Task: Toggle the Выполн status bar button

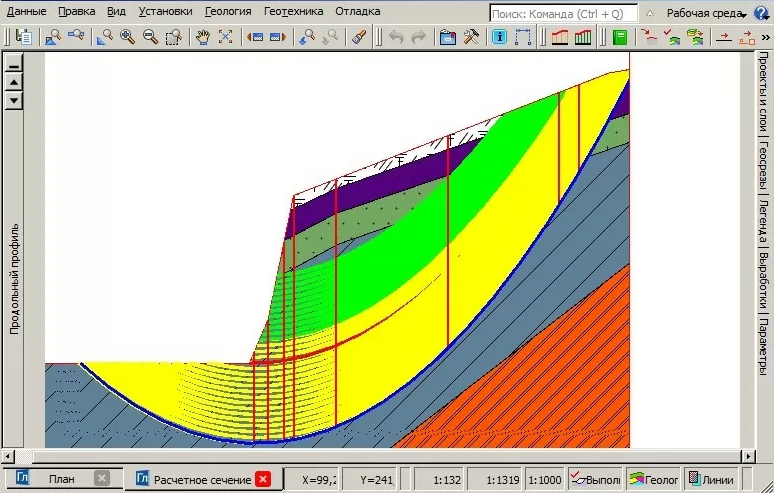Action: (596, 479)
